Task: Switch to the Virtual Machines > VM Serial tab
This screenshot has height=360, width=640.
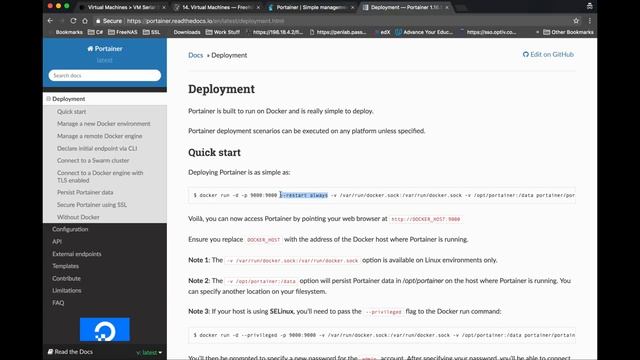Action: 122,7
